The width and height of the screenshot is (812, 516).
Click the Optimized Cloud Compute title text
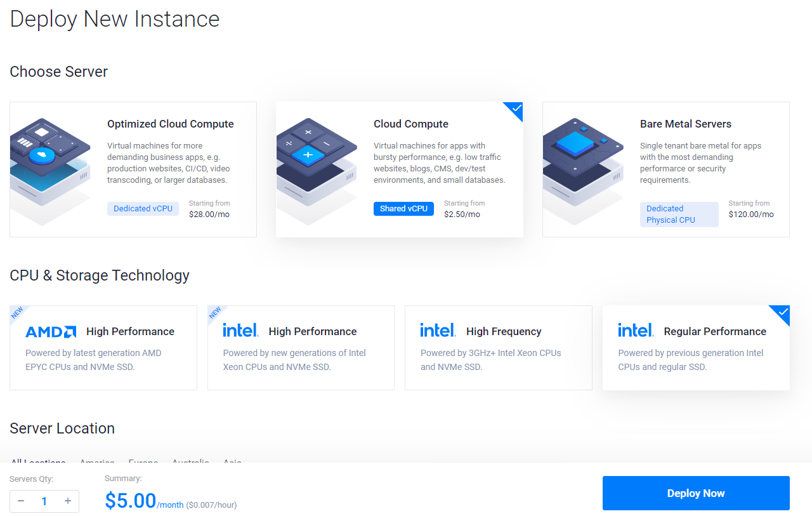pos(171,124)
